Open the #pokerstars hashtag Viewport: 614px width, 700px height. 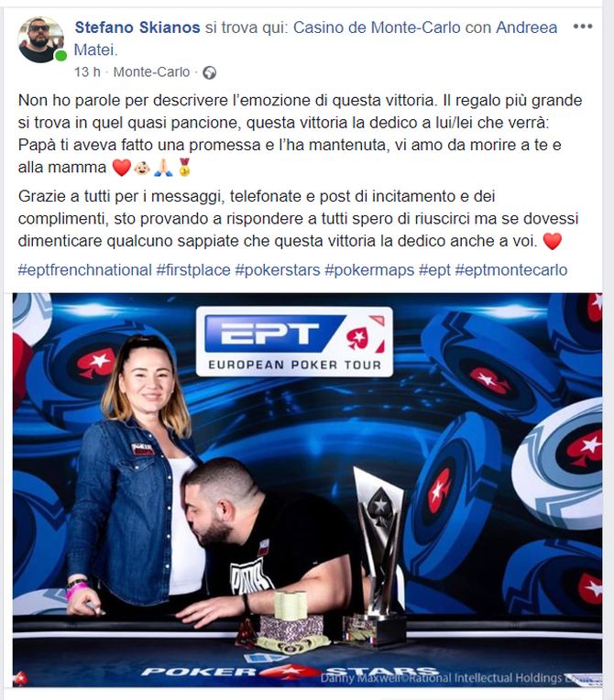point(278,270)
